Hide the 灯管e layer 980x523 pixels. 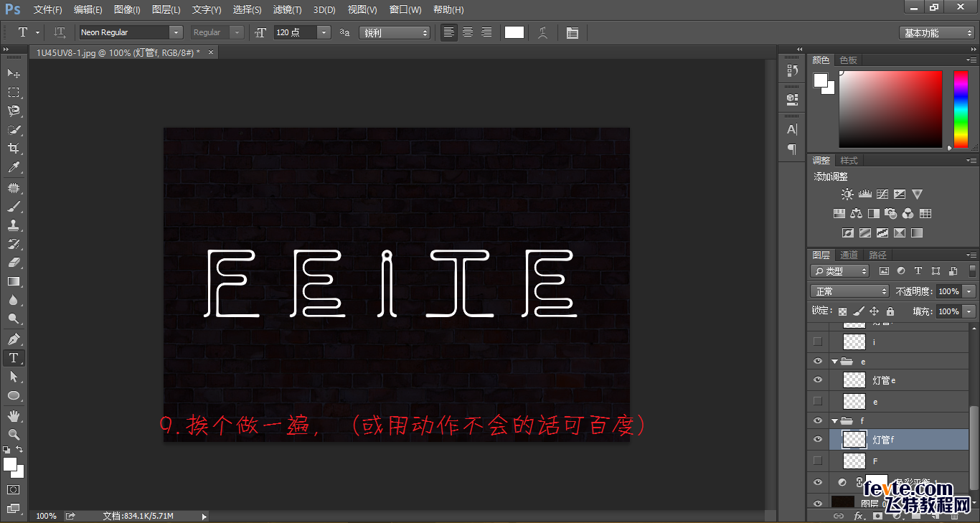(x=817, y=380)
